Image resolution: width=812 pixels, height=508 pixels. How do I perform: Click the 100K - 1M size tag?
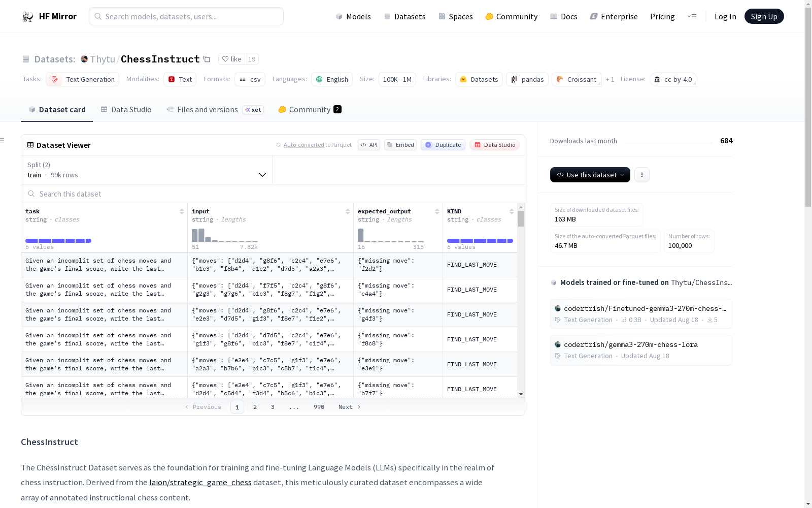tap(397, 79)
